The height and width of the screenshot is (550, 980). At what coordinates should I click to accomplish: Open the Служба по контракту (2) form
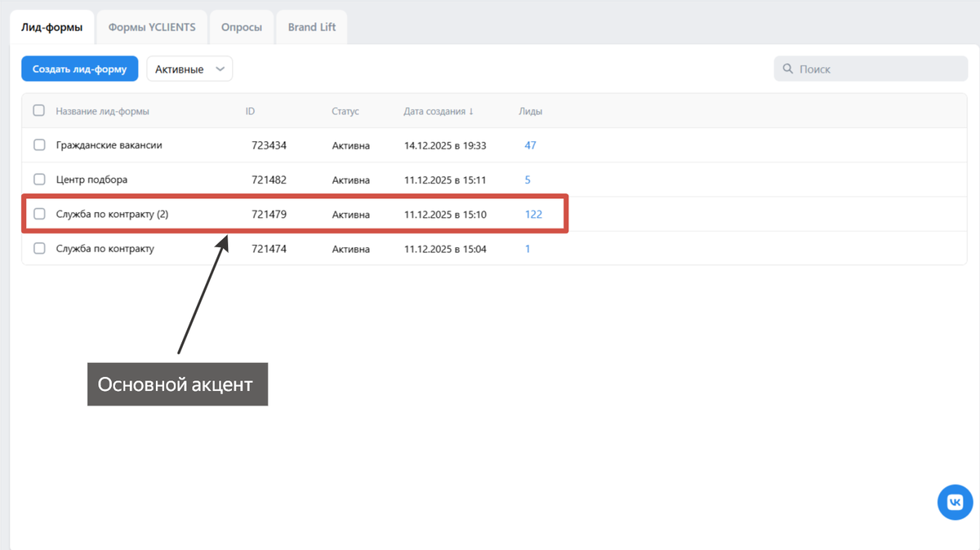click(112, 214)
